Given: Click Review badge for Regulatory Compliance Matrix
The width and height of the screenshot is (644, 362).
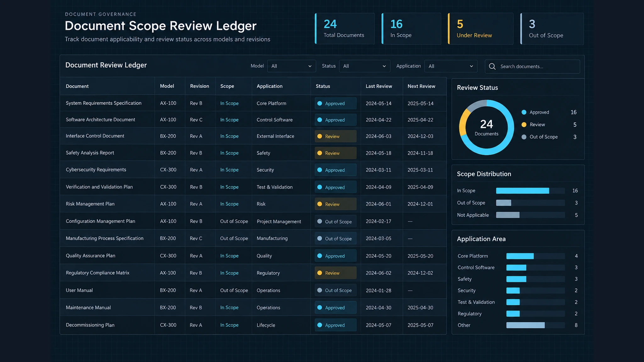Looking at the screenshot, I should pyautogui.click(x=336, y=273).
